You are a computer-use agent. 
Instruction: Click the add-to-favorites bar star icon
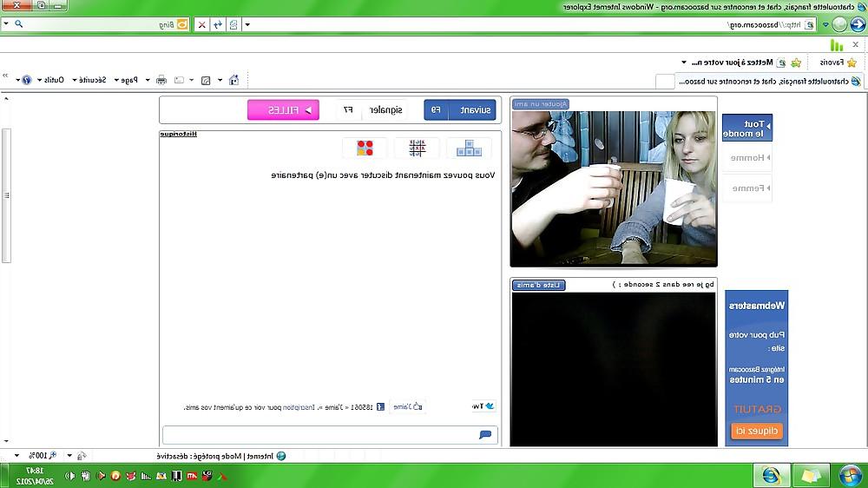[x=796, y=63]
